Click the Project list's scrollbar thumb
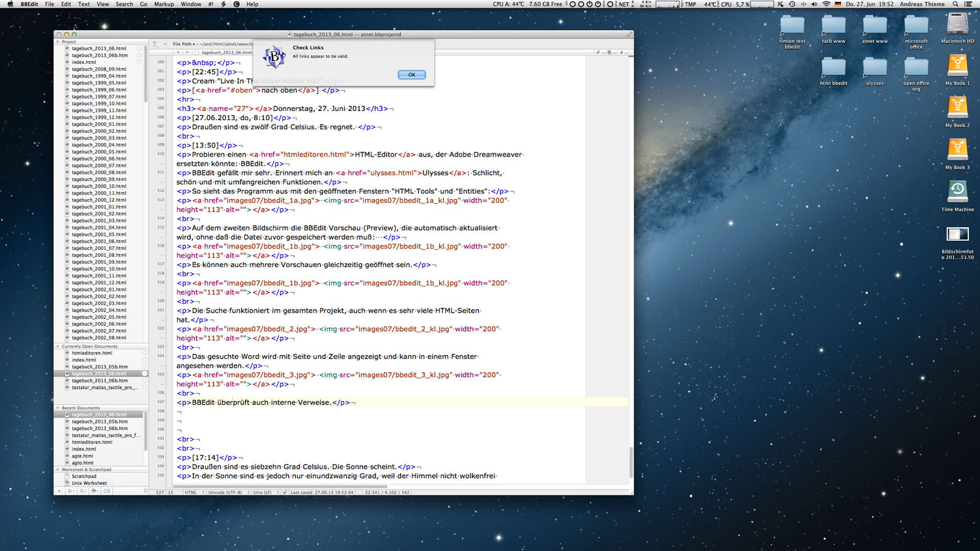The height and width of the screenshot is (551, 980). 146,73
